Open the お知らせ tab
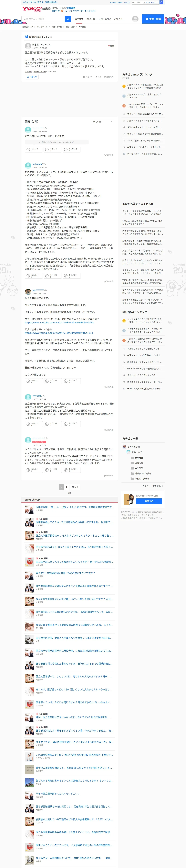The image size is (186, 868). click(x=118, y=19)
